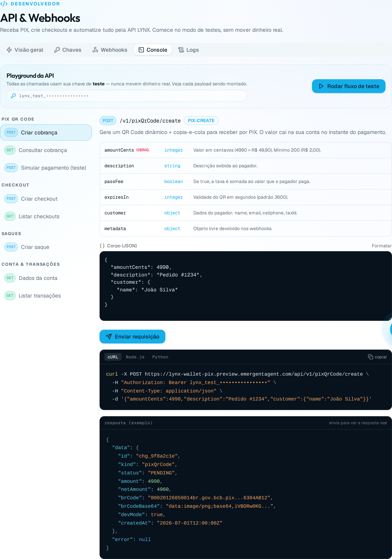
Task: Open the Criar checkout endpoint
Action: point(46,199)
